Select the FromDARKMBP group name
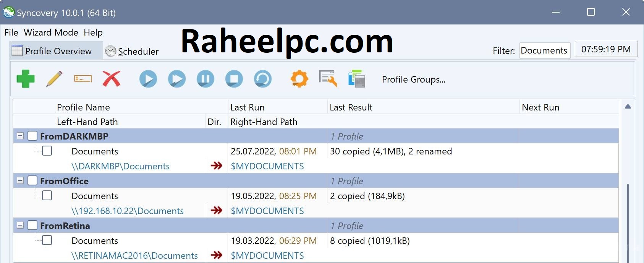Viewport: 644px width, 263px height. 74,136
